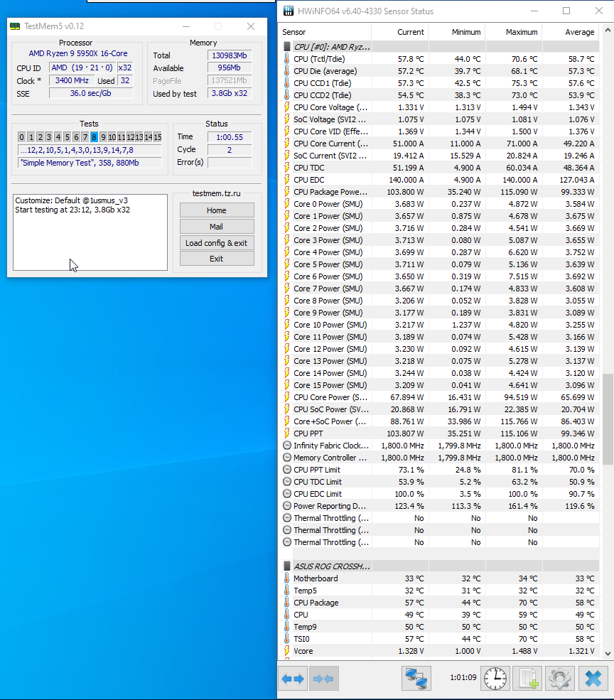Viewport: 614px width, 700px height.
Task: Click the lightning icon beside Core 0 Power
Action: 286,204
